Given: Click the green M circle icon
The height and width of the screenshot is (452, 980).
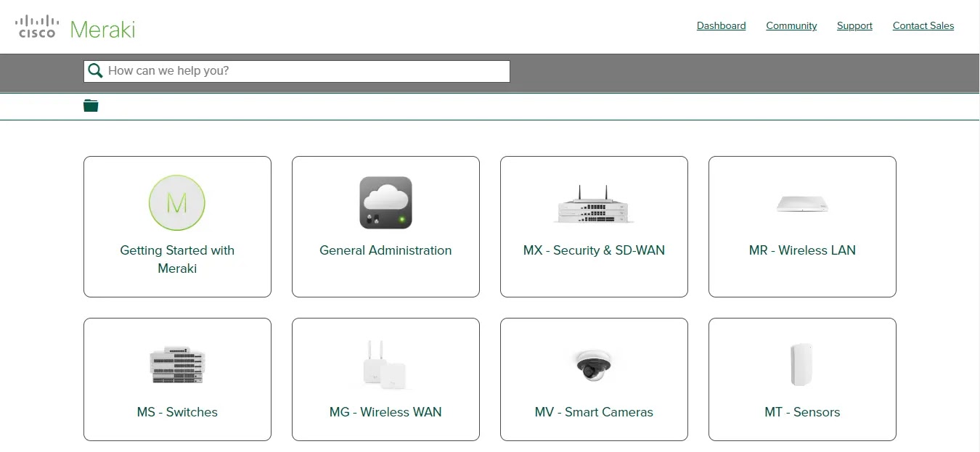Looking at the screenshot, I should [x=177, y=202].
